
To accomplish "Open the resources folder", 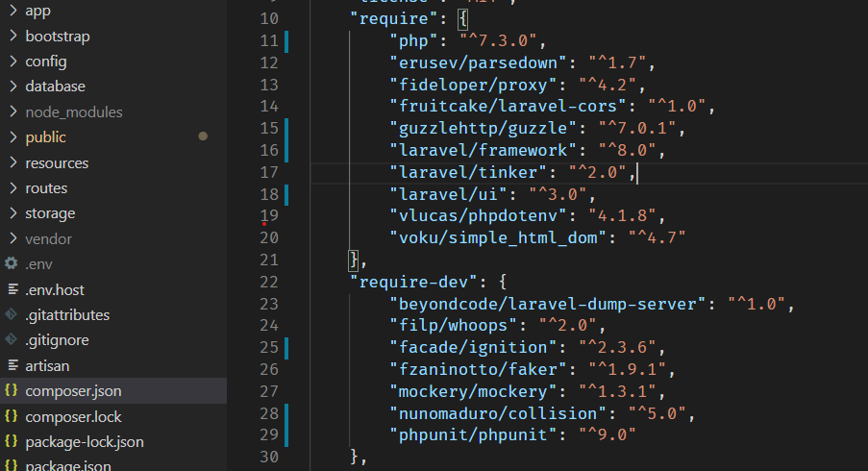I will click(57, 163).
